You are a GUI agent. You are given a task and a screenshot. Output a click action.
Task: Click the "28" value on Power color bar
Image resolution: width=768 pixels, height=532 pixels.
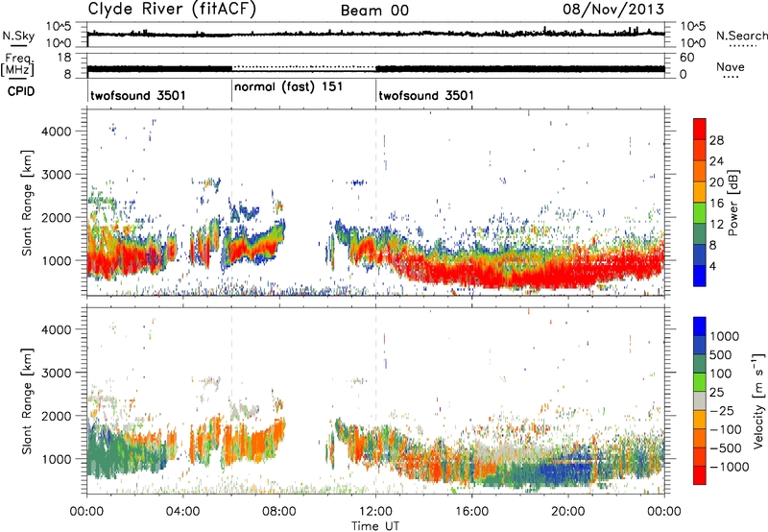[x=716, y=140]
